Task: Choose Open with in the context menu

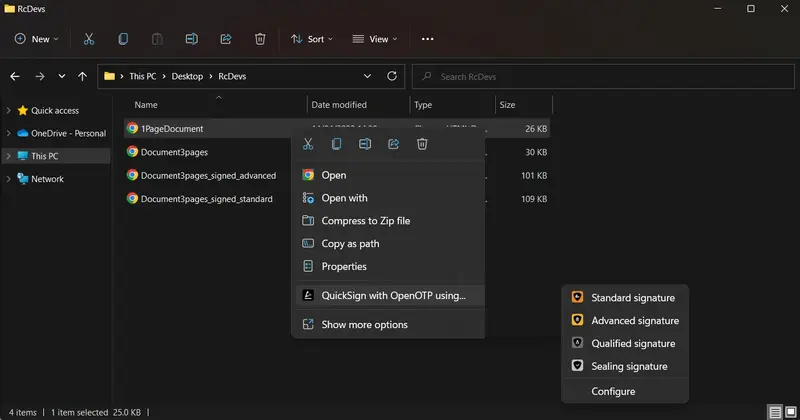Action: tap(389, 198)
